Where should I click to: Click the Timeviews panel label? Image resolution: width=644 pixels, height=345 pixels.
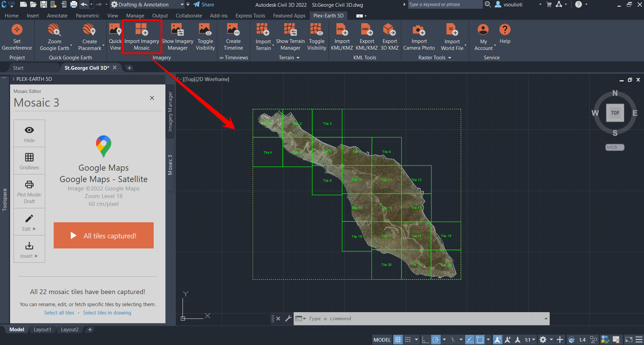[x=234, y=58]
